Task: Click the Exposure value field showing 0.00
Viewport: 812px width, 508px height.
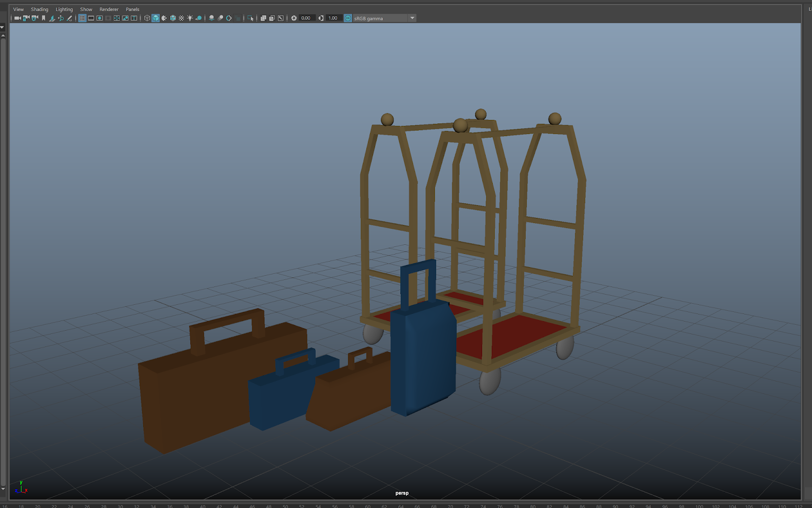Action: [307, 18]
